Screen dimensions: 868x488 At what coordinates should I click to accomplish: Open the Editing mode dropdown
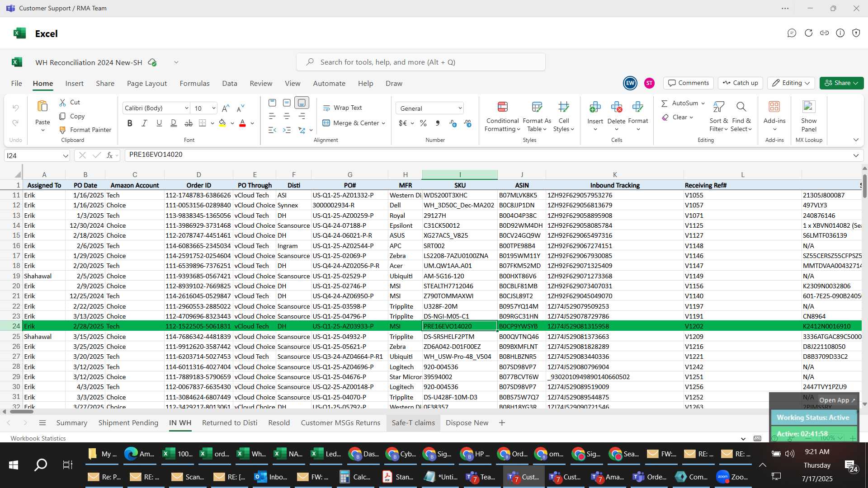point(791,83)
